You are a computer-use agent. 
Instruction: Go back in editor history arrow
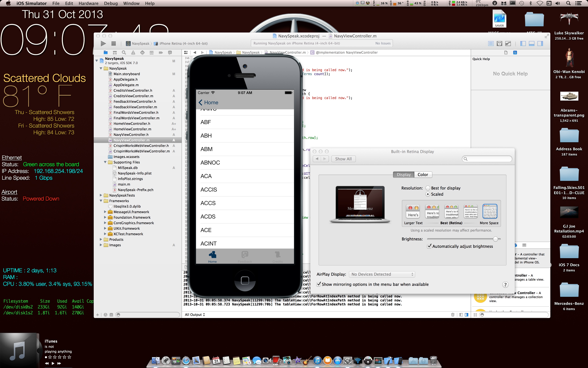coord(195,52)
